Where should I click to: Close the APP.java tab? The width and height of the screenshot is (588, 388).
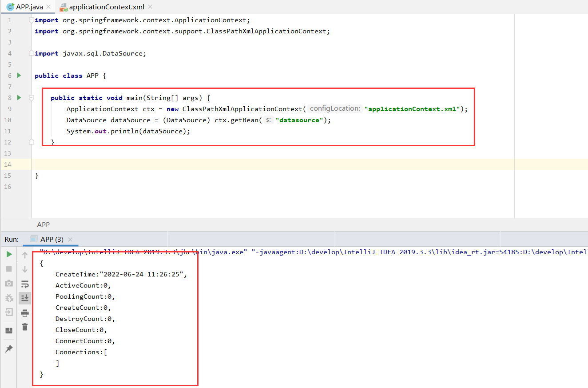click(48, 7)
